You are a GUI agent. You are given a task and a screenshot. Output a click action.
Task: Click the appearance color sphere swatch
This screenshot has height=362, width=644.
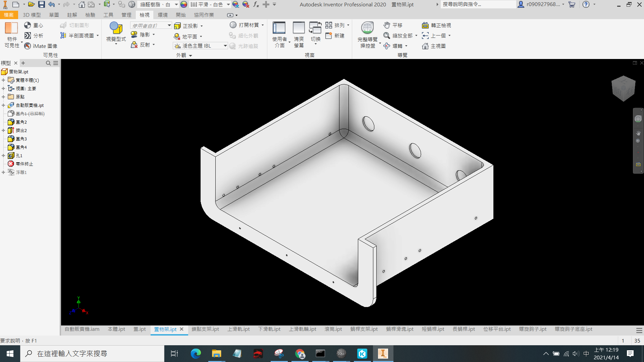pos(183,4)
